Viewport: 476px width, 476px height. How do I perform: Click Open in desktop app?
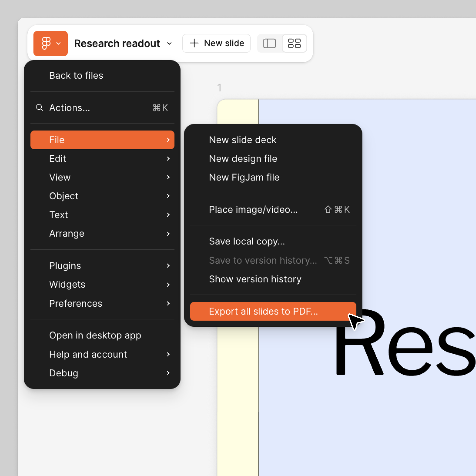[95, 335]
